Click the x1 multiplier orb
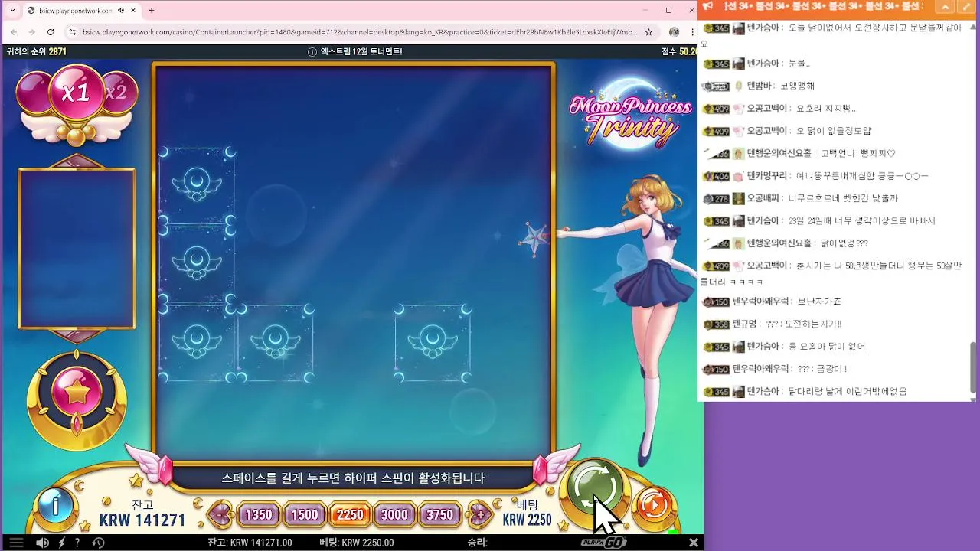The width and height of the screenshot is (980, 551). [75, 94]
